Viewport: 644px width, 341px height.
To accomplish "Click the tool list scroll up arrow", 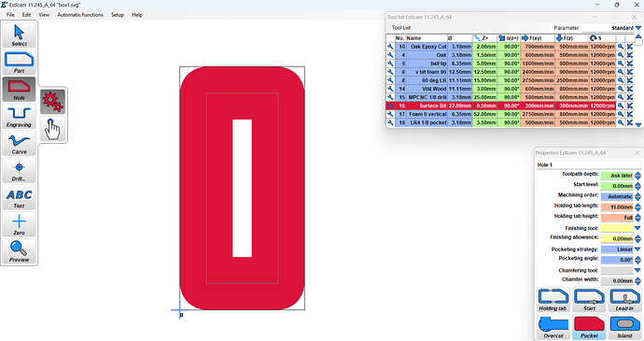I will (638, 37).
